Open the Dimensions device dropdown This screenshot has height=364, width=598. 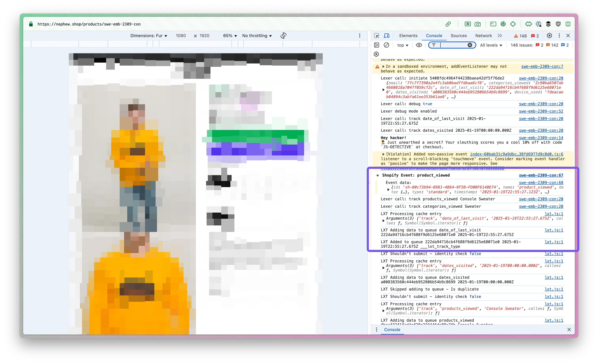point(149,36)
